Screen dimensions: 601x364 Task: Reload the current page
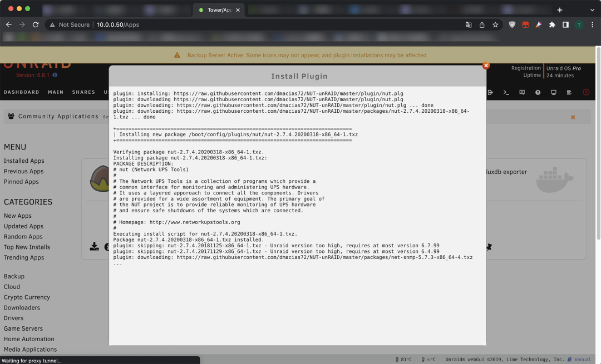click(36, 24)
